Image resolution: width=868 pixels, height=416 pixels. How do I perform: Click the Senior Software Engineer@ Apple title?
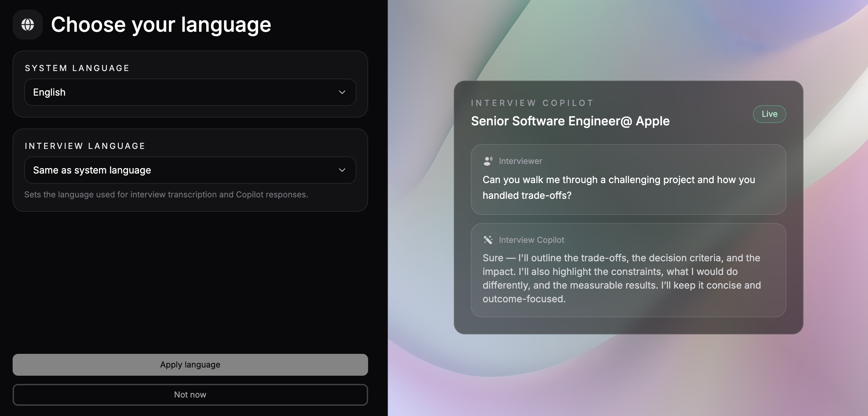click(x=570, y=121)
